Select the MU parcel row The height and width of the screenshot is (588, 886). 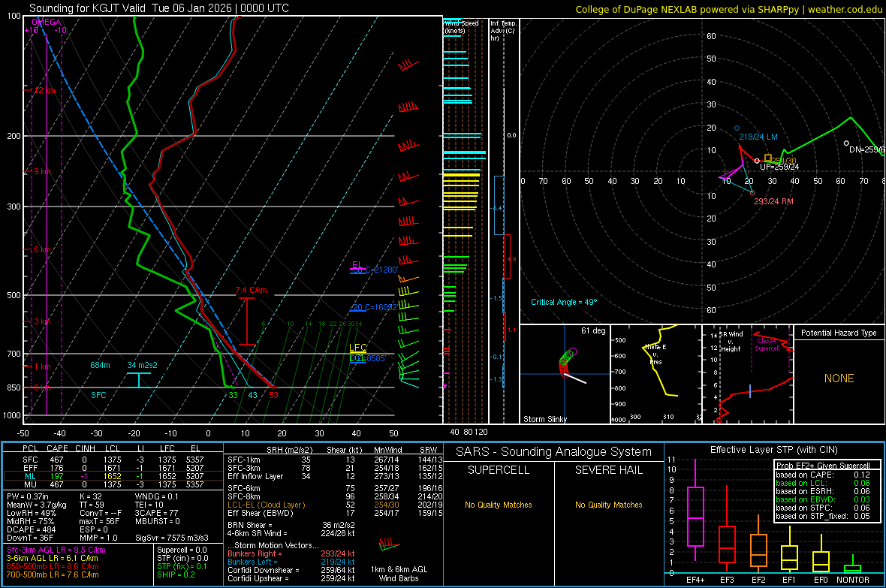(x=113, y=484)
